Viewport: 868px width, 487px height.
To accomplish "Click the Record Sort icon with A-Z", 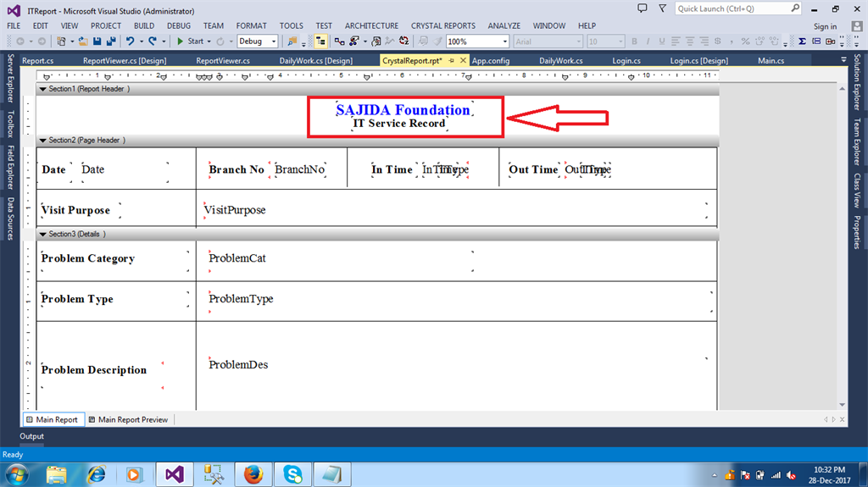I will click(404, 41).
